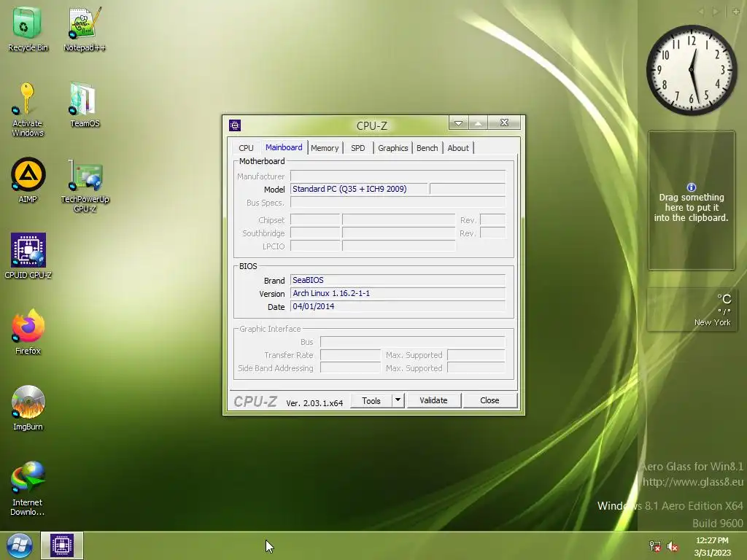Click the Validate button
This screenshot has height=560, width=747.
(433, 400)
